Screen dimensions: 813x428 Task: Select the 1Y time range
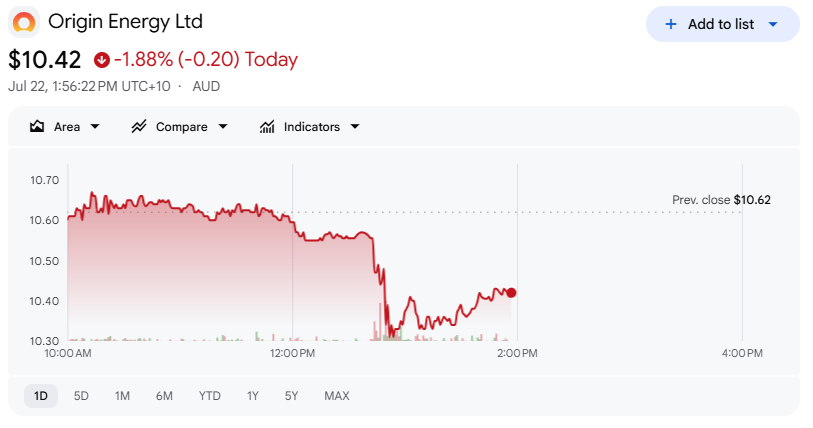click(253, 396)
